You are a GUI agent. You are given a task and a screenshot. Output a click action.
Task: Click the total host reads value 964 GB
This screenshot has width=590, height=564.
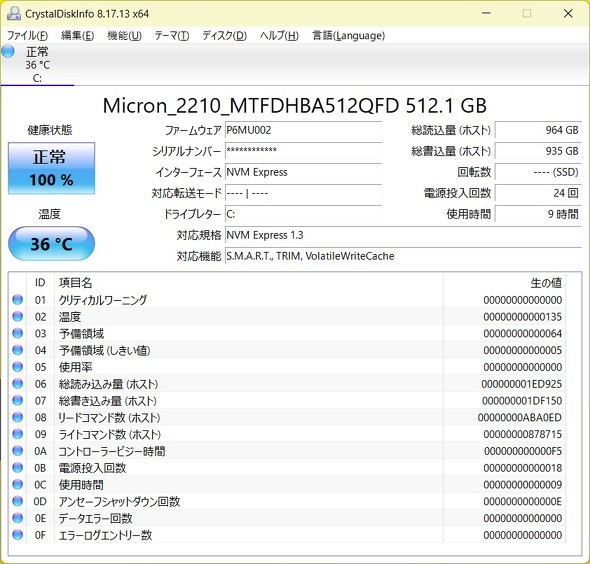[x=538, y=130]
